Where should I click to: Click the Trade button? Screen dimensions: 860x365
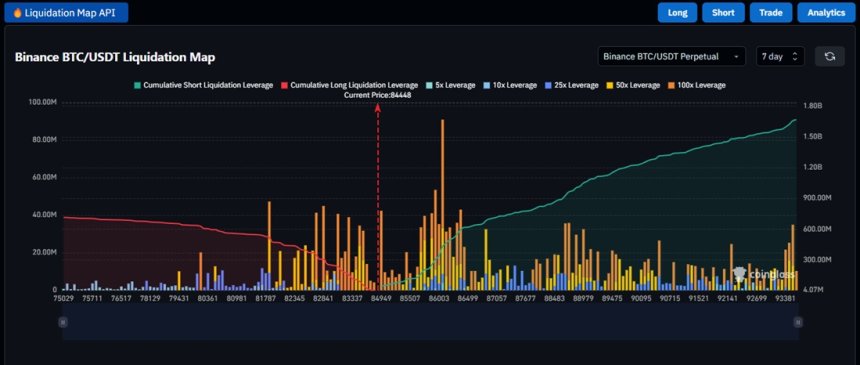[771, 13]
